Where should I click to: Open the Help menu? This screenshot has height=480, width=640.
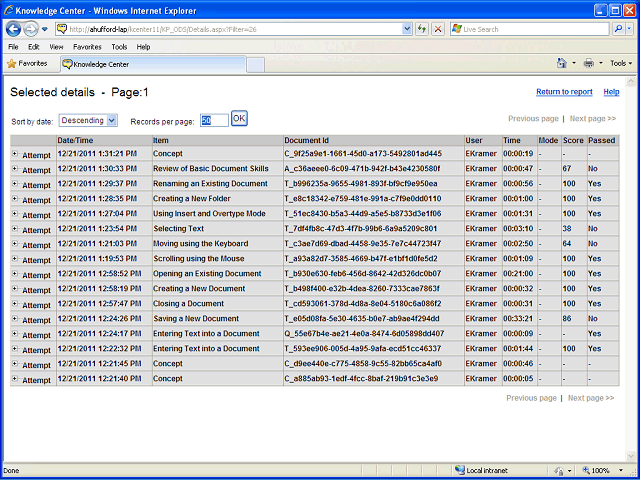143,47
